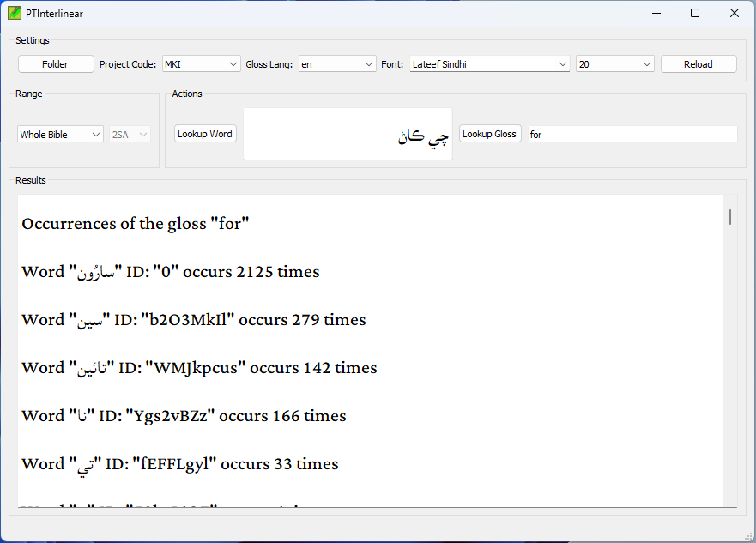Open the 2SA book selector

[x=130, y=134]
